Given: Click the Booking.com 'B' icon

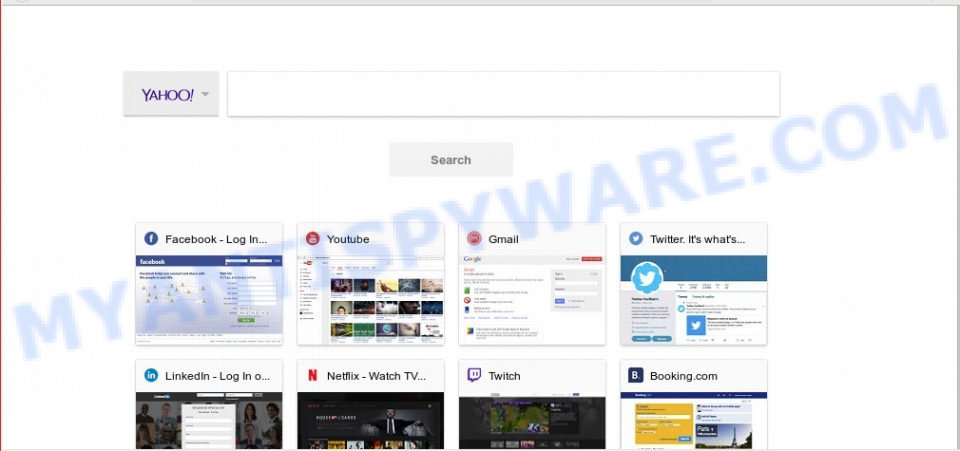Looking at the screenshot, I should click(x=636, y=375).
